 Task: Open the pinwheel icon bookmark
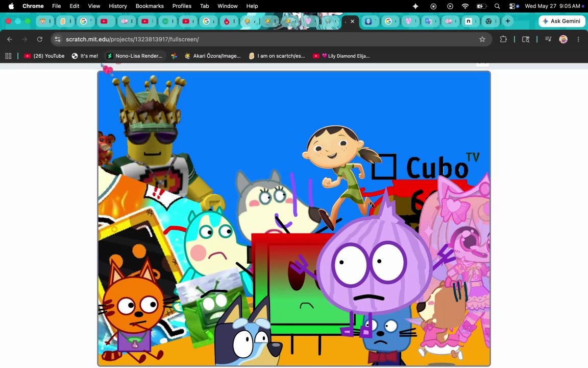[174, 56]
